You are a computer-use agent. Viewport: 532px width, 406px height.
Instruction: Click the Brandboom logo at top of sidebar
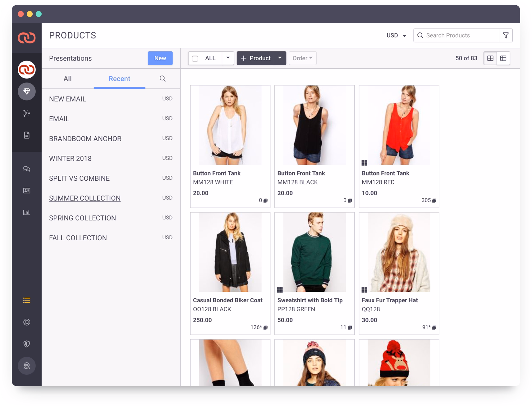[27, 38]
